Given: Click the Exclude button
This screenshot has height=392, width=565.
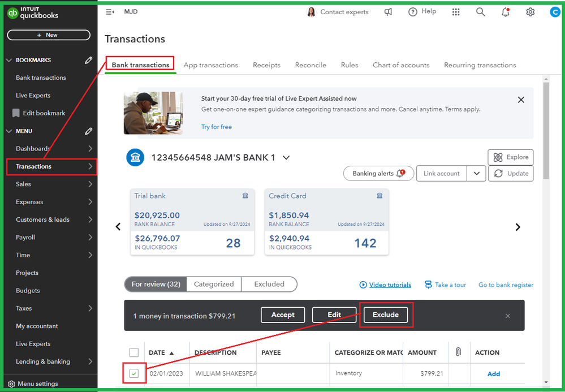Looking at the screenshot, I should tap(386, 315).
